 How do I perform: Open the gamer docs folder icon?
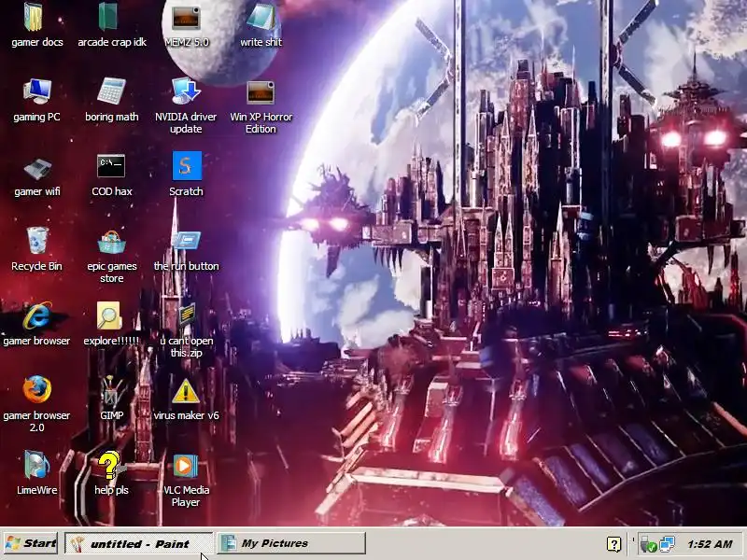34,17
